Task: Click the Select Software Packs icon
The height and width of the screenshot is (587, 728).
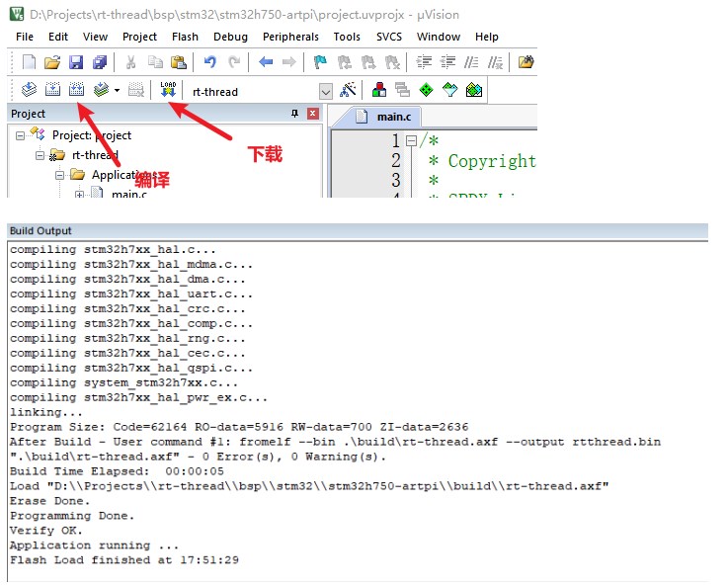Action: [449, 89]
